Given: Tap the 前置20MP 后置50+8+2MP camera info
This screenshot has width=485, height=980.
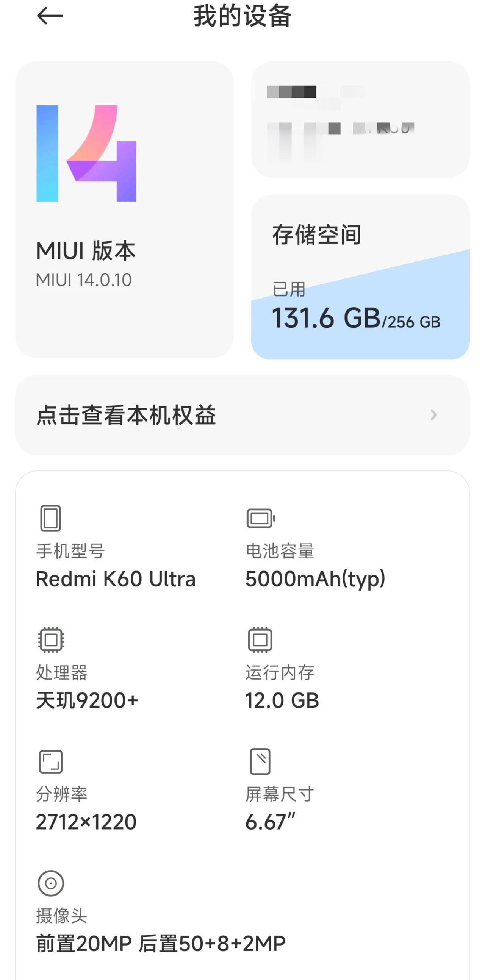Looking at the screenshot, I should (x=161, y=944).
